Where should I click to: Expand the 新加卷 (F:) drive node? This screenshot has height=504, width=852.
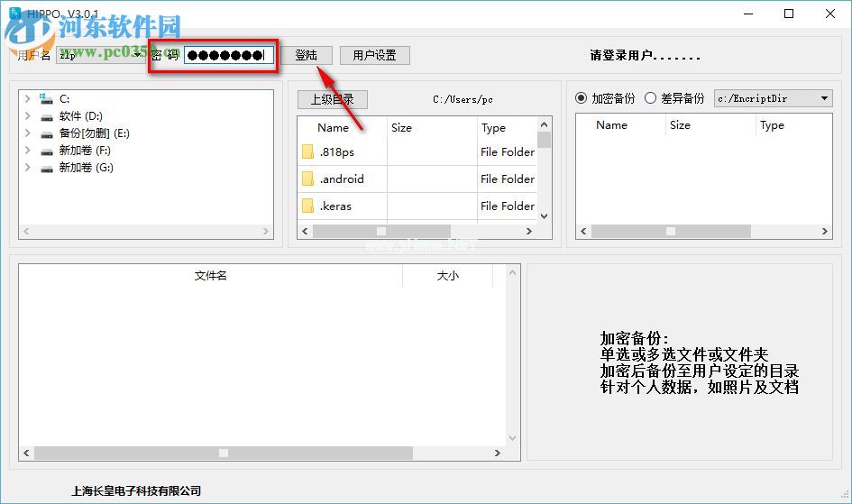pos(27,150)
